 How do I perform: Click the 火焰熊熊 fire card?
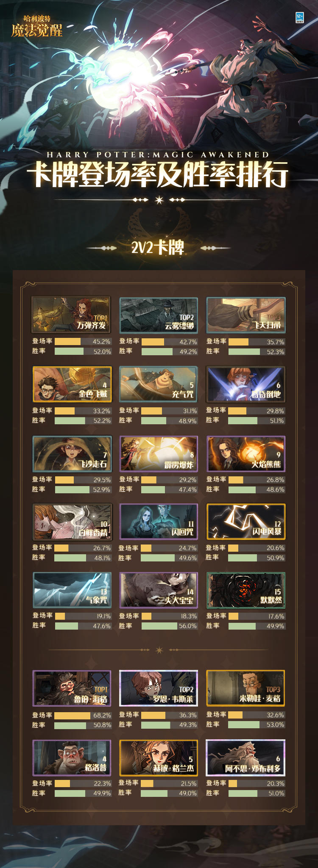[246, 454]
